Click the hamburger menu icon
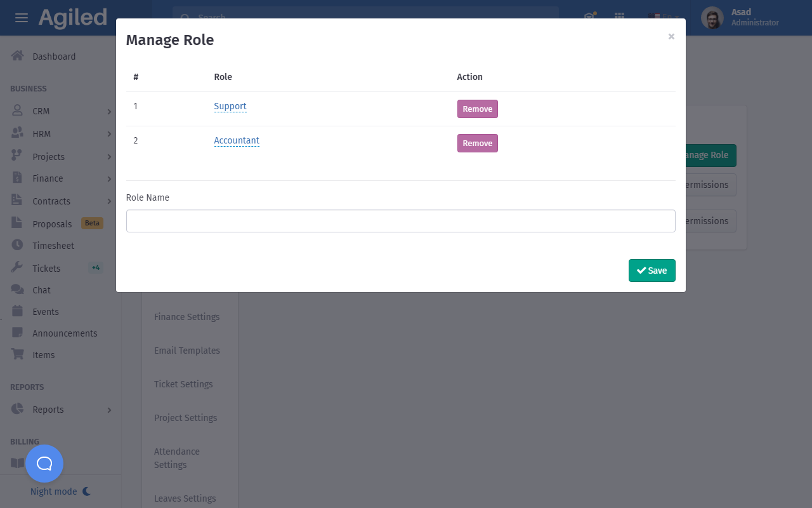This screenshot has height=508, width=812. (22, 18)
